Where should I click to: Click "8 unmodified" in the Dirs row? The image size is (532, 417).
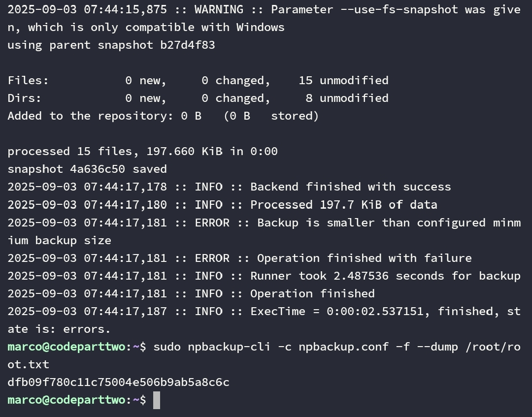[x=347, y=98]
